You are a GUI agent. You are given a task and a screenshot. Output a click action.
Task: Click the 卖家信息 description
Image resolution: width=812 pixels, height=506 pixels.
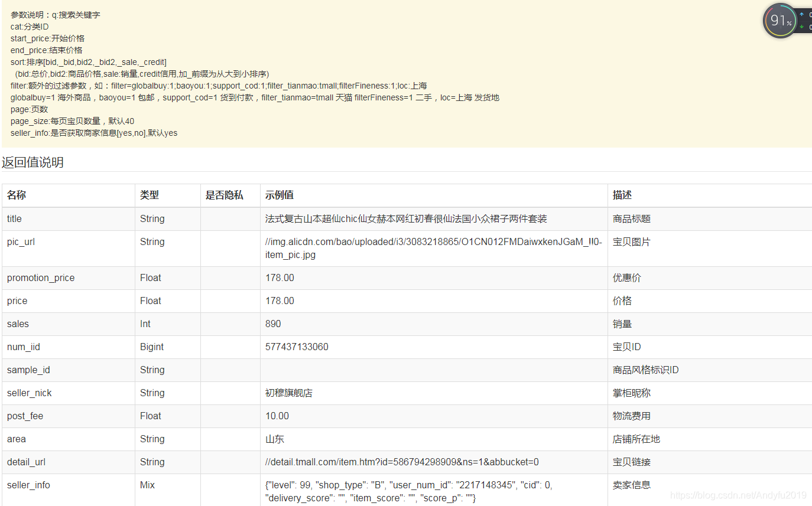pos(632,485)
